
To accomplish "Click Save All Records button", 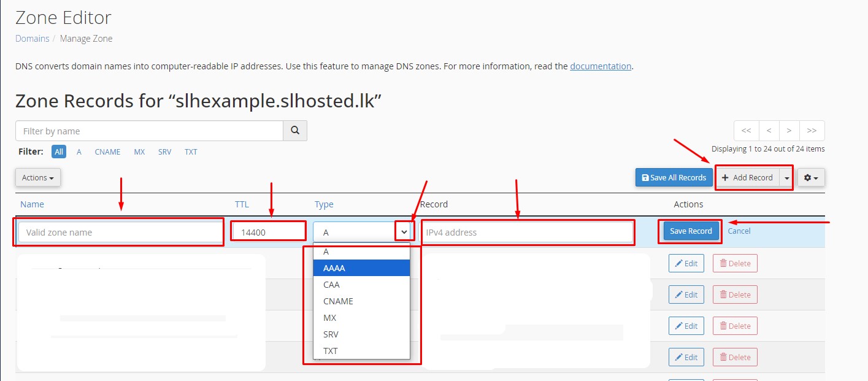I will pyautogui.click(x=674, y=177).
